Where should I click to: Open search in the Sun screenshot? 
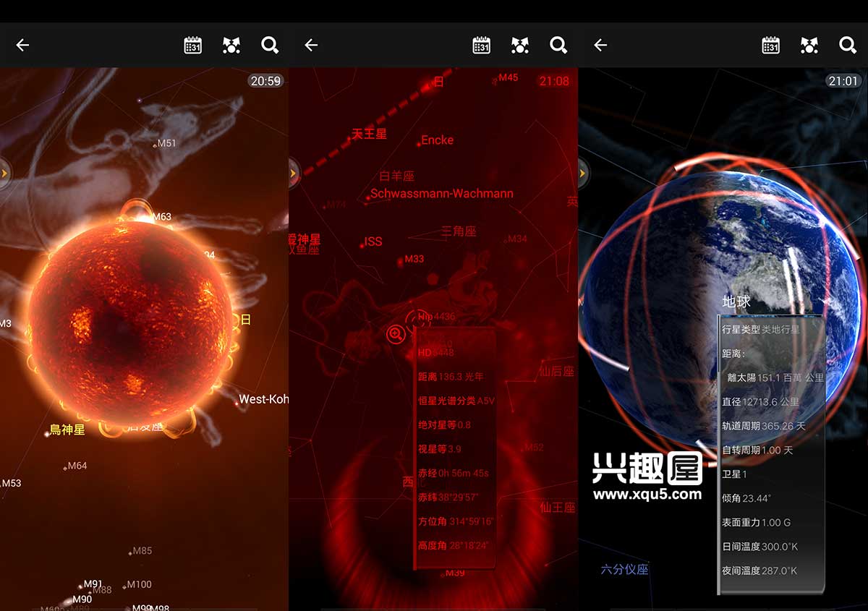pos(270,45)
